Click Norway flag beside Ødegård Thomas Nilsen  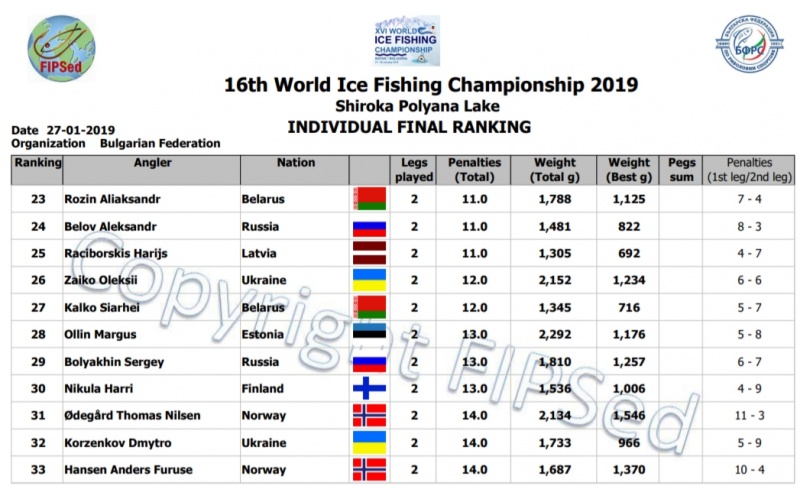pyautogui.click(x=369, y=415)
